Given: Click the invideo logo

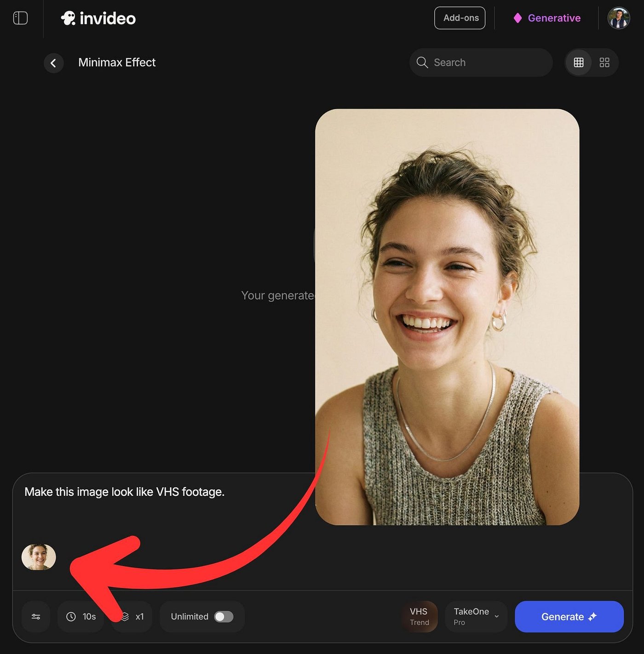Looking at the screenshot, I should [98, 18].
